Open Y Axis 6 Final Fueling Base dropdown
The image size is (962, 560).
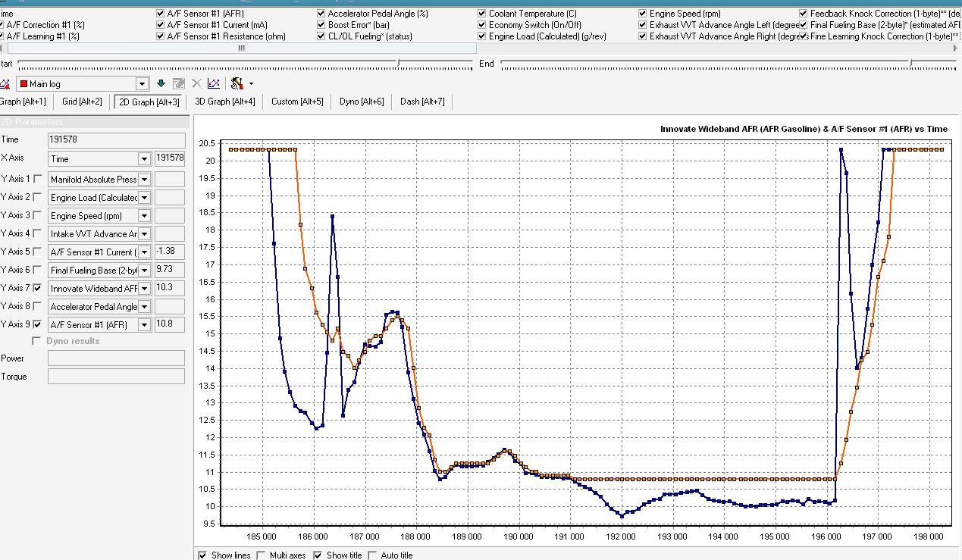point(144,271)
